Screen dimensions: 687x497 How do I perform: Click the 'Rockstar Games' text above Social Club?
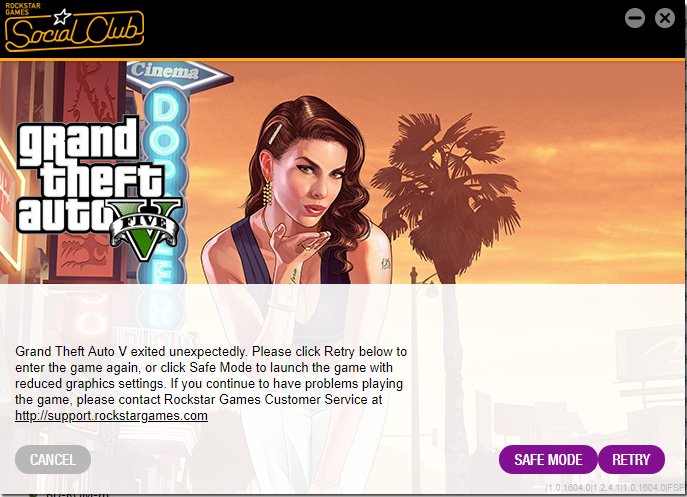point(23,9)
